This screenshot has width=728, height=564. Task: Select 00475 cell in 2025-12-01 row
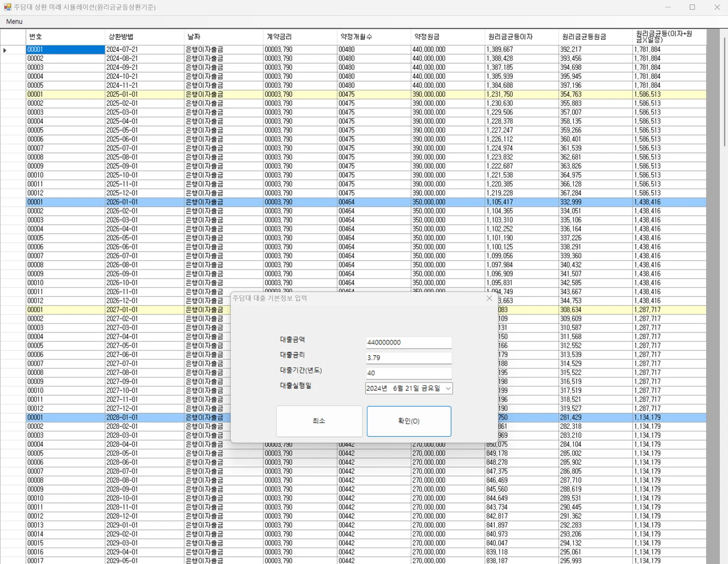(x=374, y=193)
